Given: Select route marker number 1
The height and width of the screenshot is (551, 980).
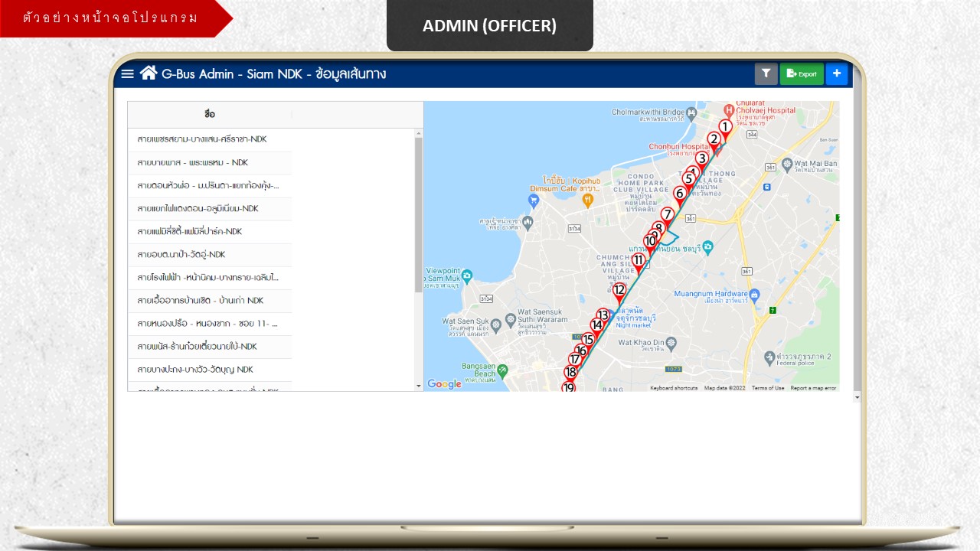Looking at the screenshot, I should [725, 129].
